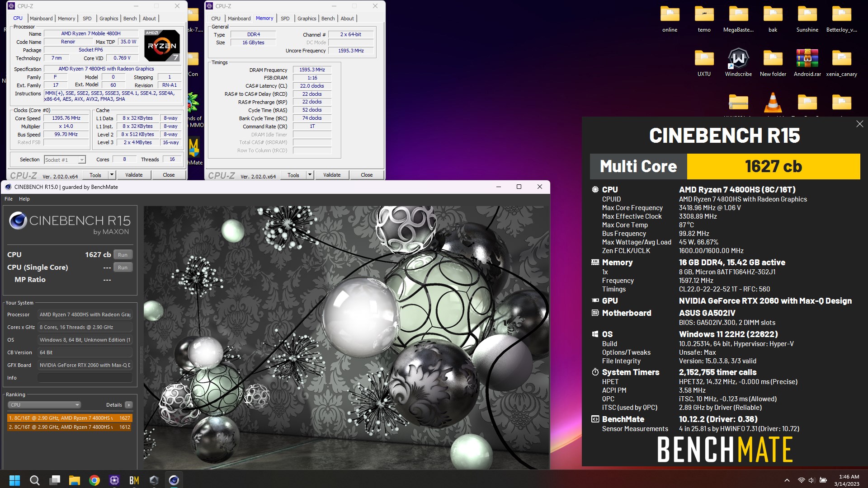868x488 pixels.
Task: Open Google Chrome from taskbar
Action: [94, 480]
